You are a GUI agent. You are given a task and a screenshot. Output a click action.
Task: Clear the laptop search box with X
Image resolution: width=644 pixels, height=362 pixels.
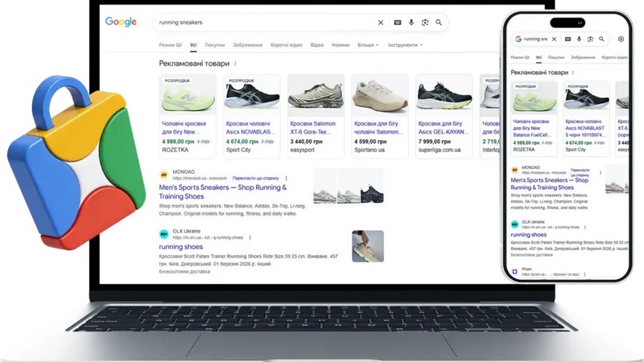(x=381, y=23)
